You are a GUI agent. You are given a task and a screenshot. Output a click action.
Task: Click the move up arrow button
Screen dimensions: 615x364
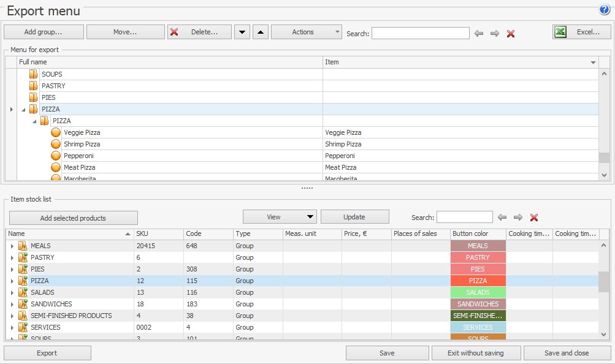260,32
